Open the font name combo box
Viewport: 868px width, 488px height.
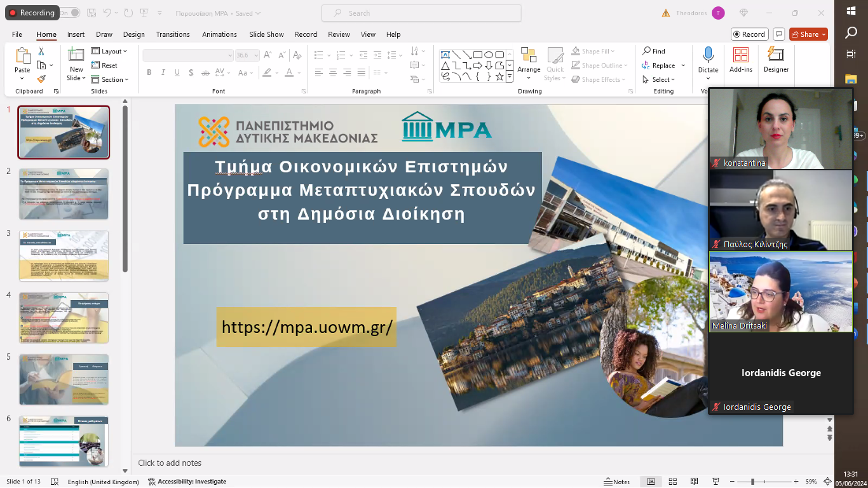188,55
